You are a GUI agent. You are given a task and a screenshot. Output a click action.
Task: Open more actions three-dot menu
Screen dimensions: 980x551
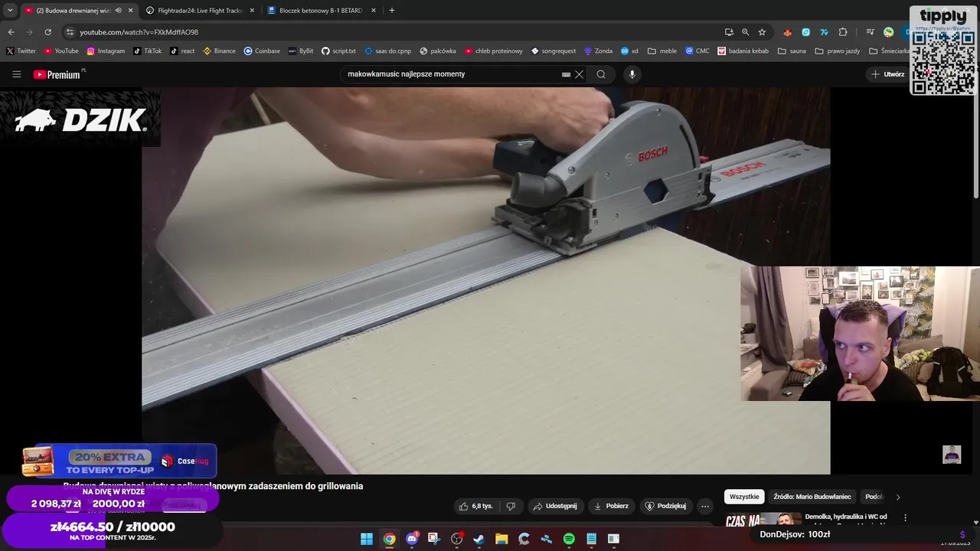[x=705, y=506]
